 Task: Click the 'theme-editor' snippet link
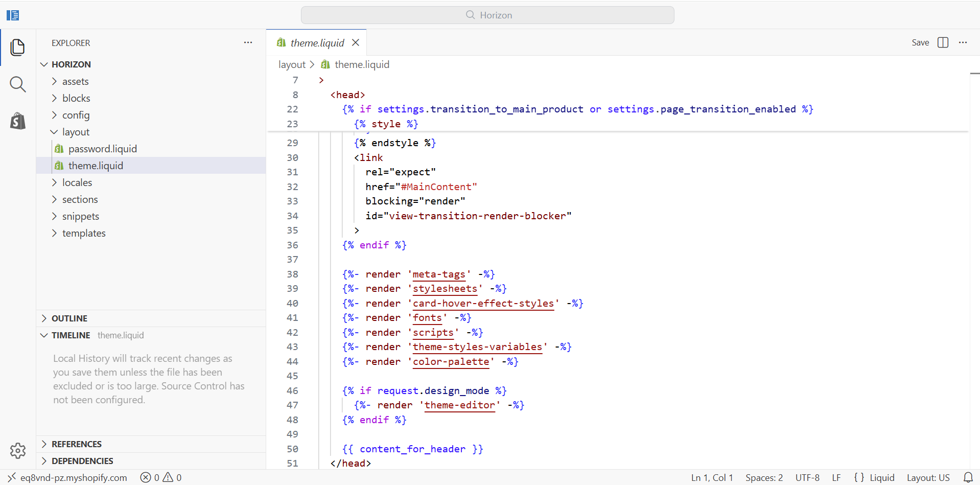coord(460,405)
